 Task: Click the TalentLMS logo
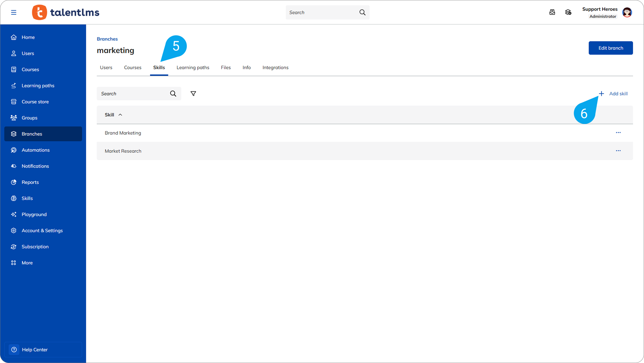pos(66,12)
